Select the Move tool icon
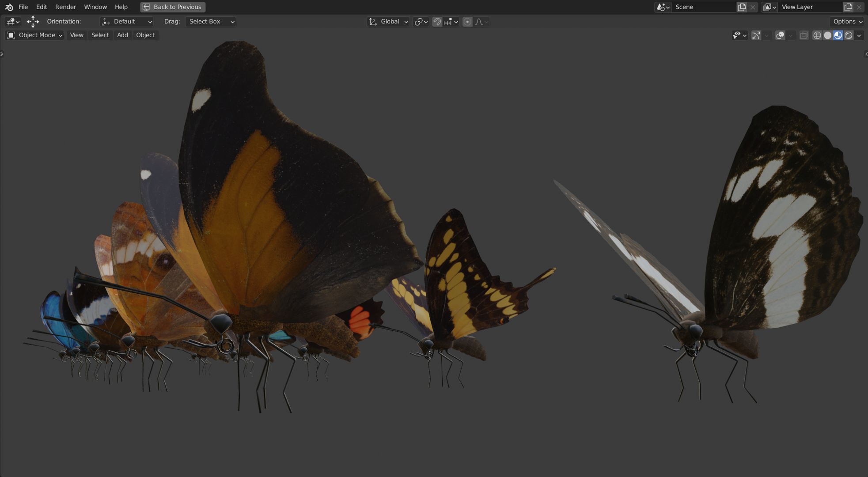Image resolution: width=868 pixels, height=477 pixels. click(x=33, y=22)
